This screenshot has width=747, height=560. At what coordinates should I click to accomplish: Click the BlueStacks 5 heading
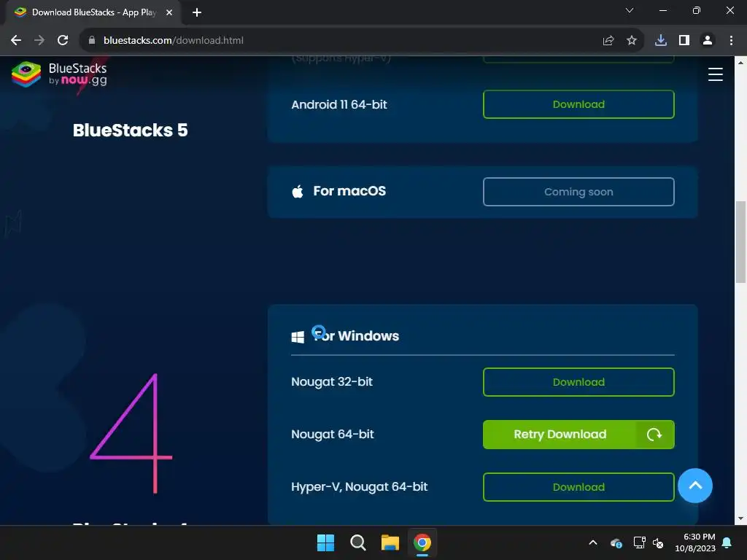[x=130, y=130]
